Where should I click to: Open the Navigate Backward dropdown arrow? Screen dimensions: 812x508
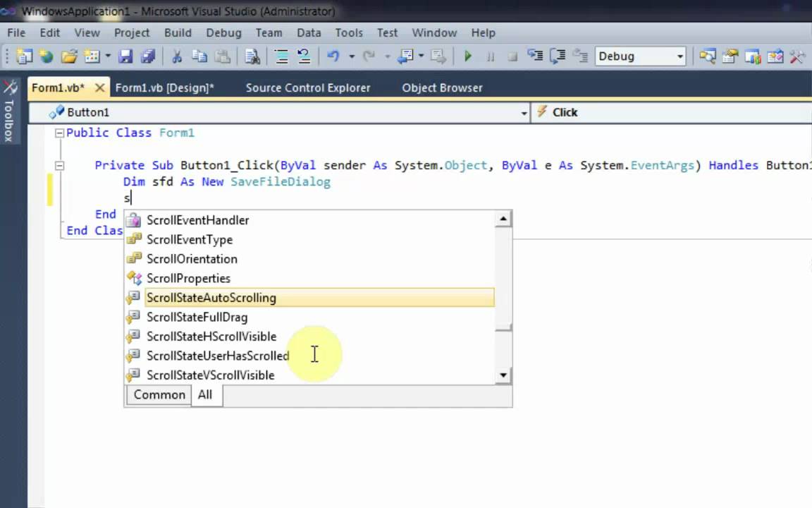coord(421,56)
